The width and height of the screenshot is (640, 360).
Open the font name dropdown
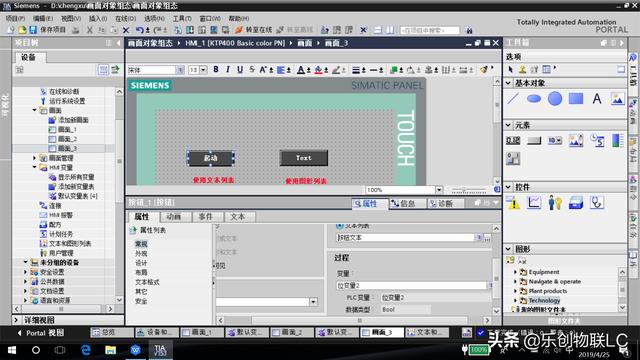[180, 70]
